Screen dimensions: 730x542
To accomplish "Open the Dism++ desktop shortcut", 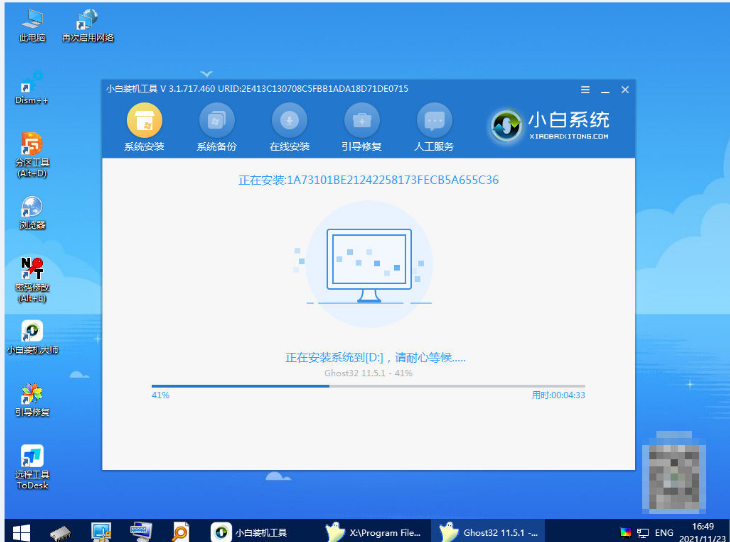I will 32,88.
